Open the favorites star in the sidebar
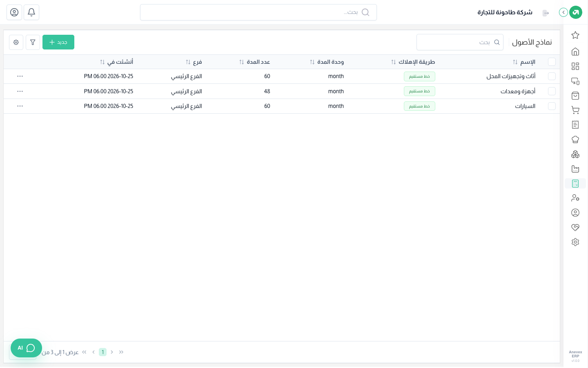The image size is (588, 368). [575, 35]
